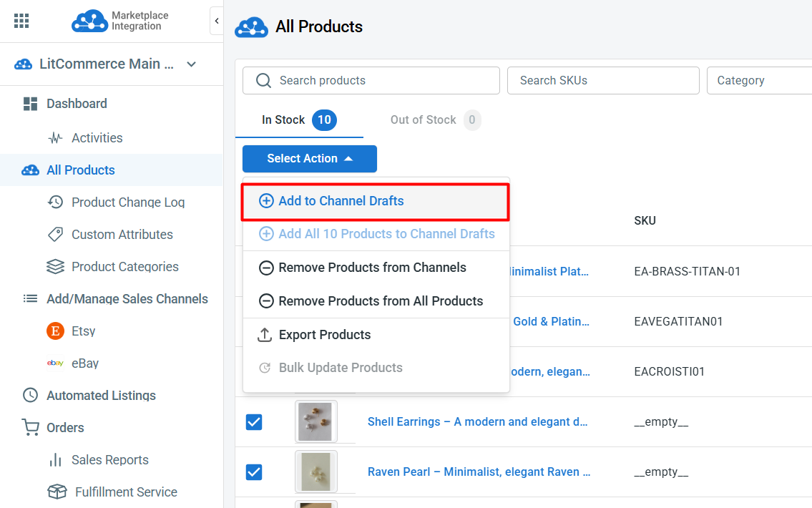Uncheck the Raven Pearl product checkbox
812x508 pixels.
(254, 472)
